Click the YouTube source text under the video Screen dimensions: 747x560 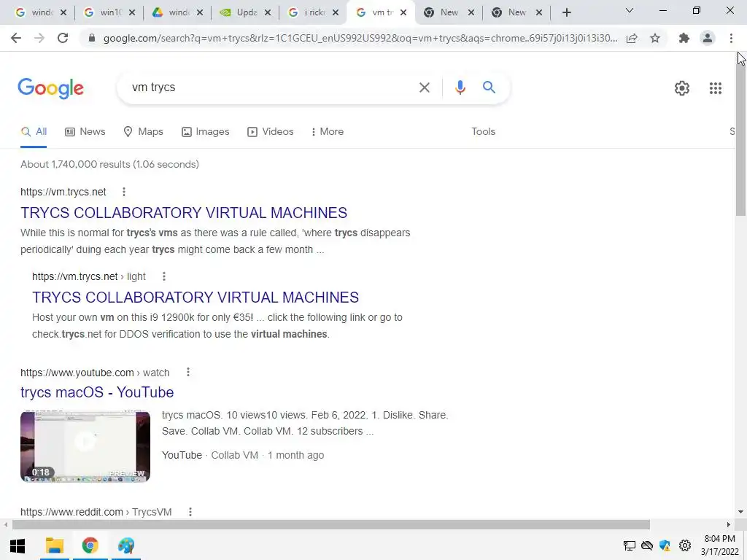182,455
